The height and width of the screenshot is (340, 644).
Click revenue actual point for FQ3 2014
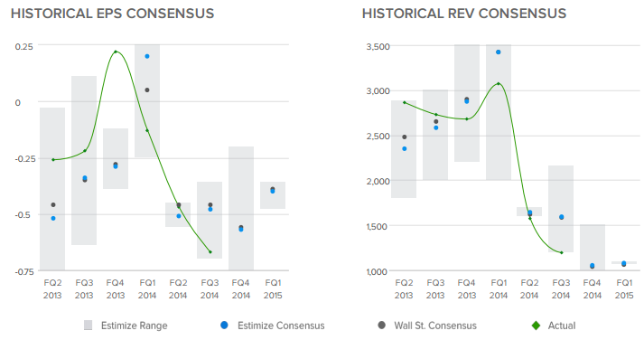click(562, 253)
